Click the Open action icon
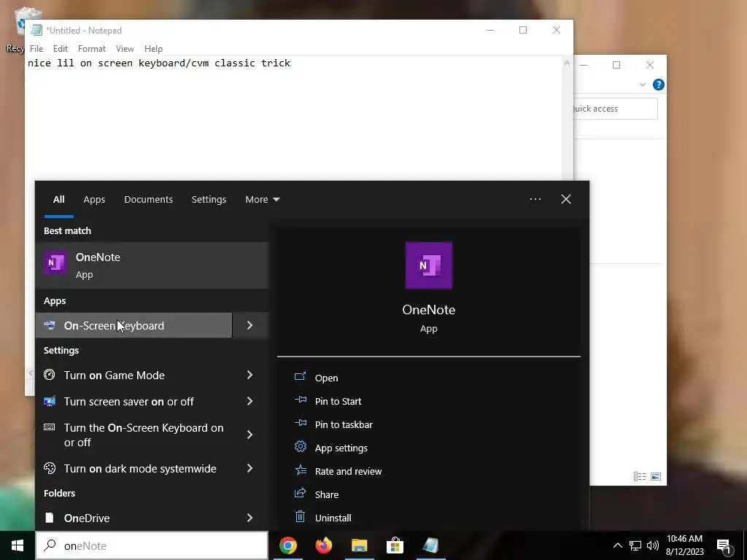This screenshot has height=560, width=747. [300, 377]
